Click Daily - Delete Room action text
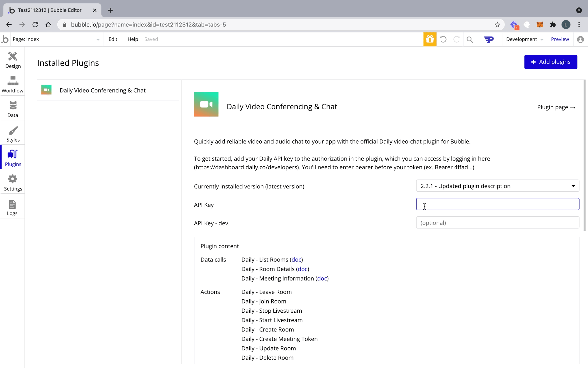 pos(267,358)
